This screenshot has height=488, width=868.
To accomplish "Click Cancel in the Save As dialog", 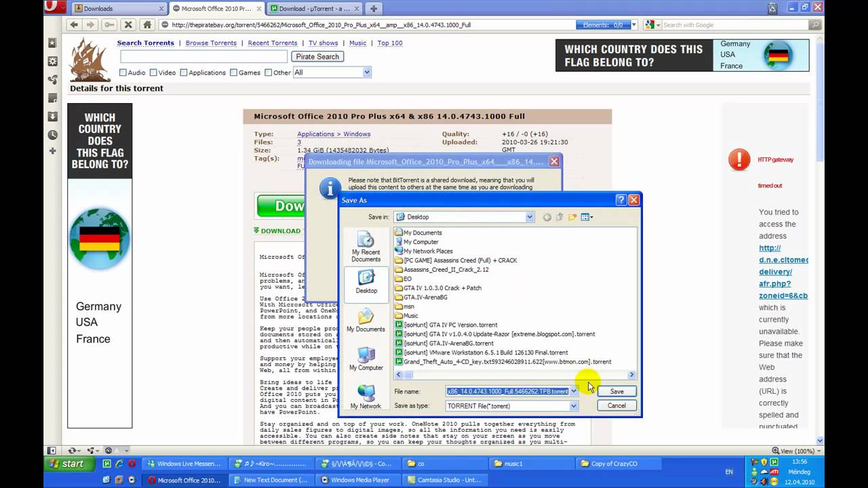I will tap(616, 405).
